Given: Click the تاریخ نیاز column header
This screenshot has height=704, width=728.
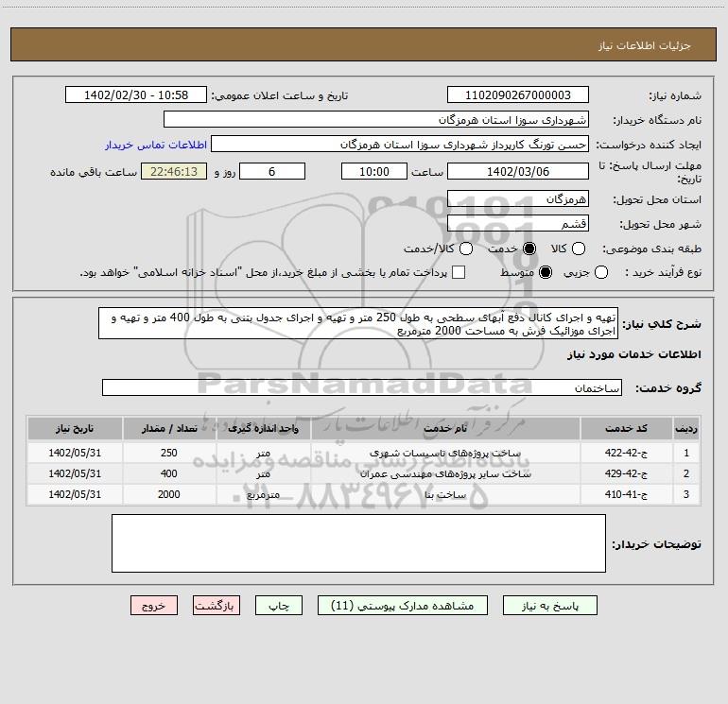Looking at the screenshot, I should coord(75,428).
